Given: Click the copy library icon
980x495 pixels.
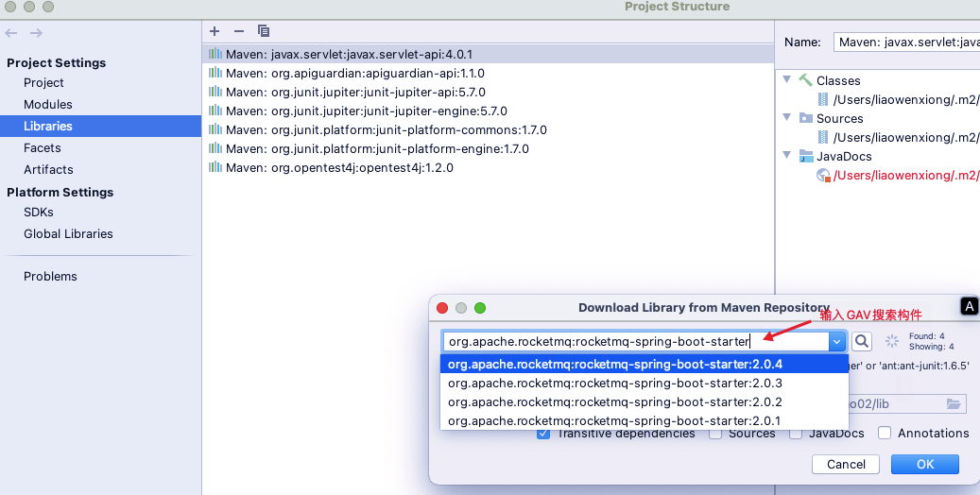Looking at the screenshot, I should tap(264, 30).
